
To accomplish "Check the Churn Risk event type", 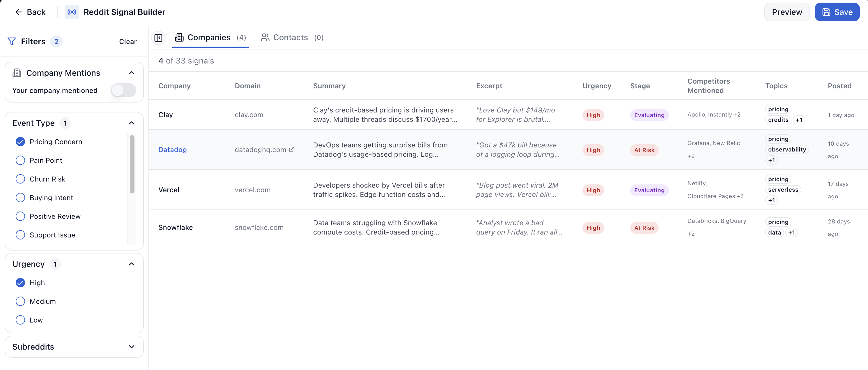I will pos(21,179).
